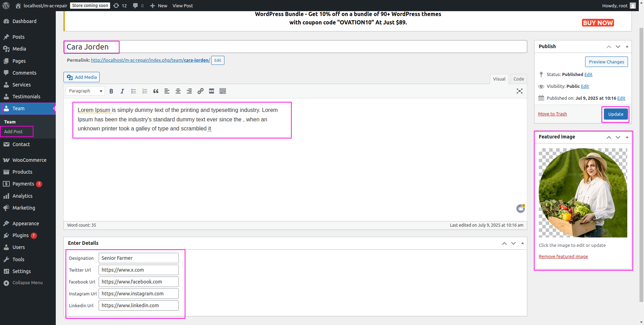The height and width of the screenshot is (325, 644).
Task: Click the assistant robot icon in editor
Action: pyautogui.click(x=521, y=208)
